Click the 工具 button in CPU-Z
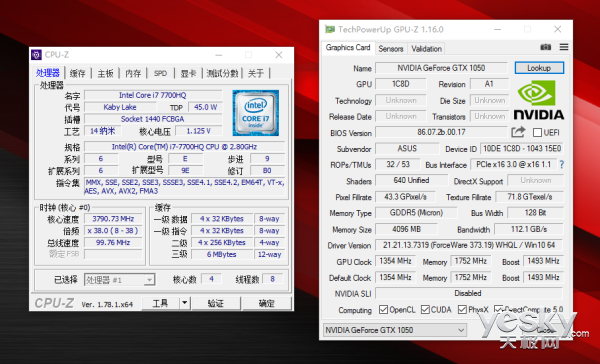Image resolution: width=600 pixels, height=364 pixels. point(160,303)
